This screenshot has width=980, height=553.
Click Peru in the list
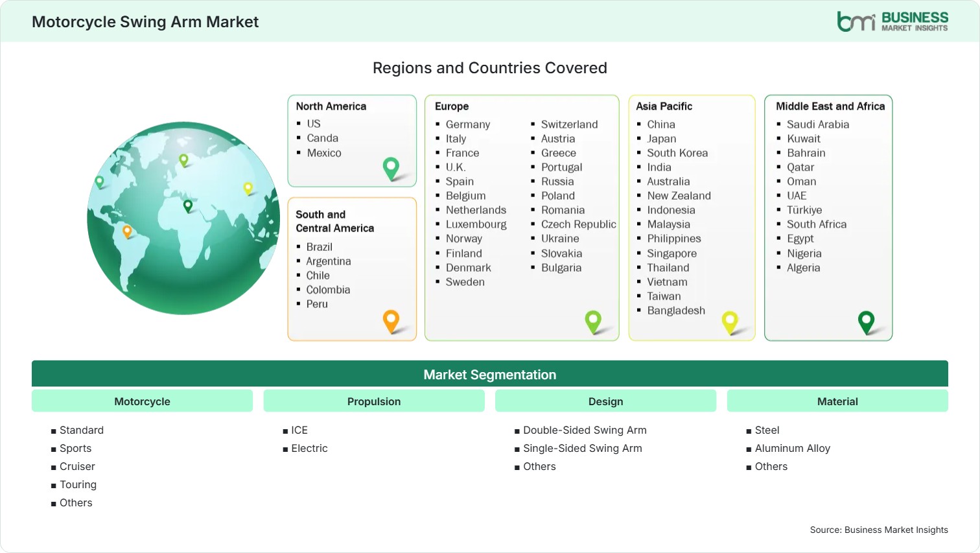click(317, 304)
